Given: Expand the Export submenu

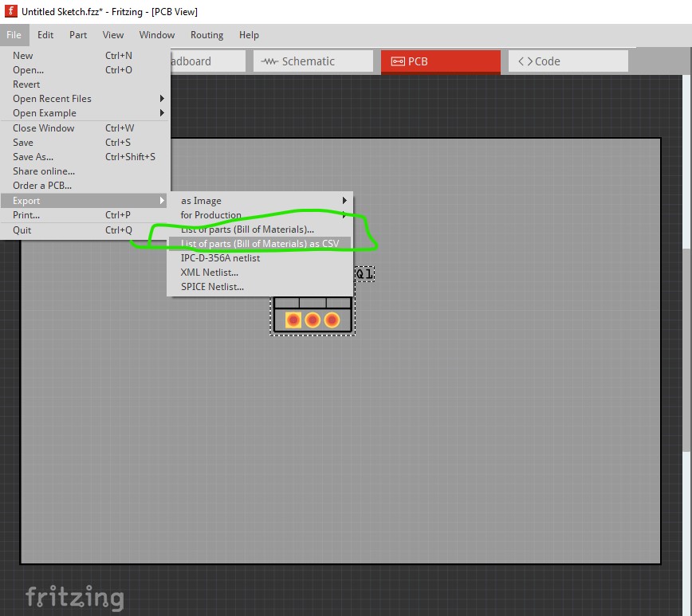Looking at the screenshot, I should 85,201.
